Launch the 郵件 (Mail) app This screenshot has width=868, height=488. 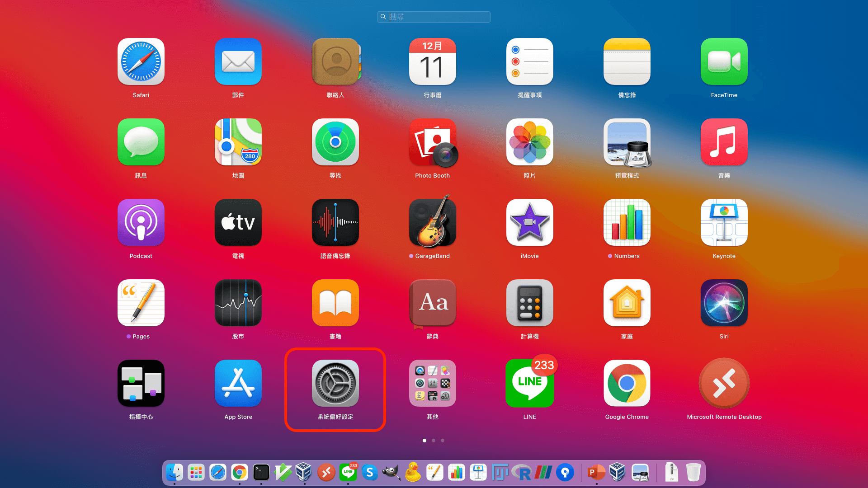coord(238,61)
